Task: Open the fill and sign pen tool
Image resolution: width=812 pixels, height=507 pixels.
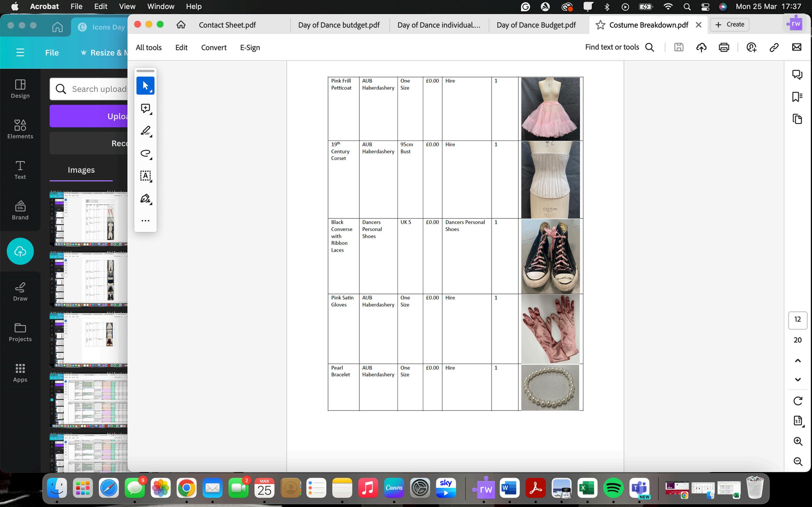Action: point(145,198)
